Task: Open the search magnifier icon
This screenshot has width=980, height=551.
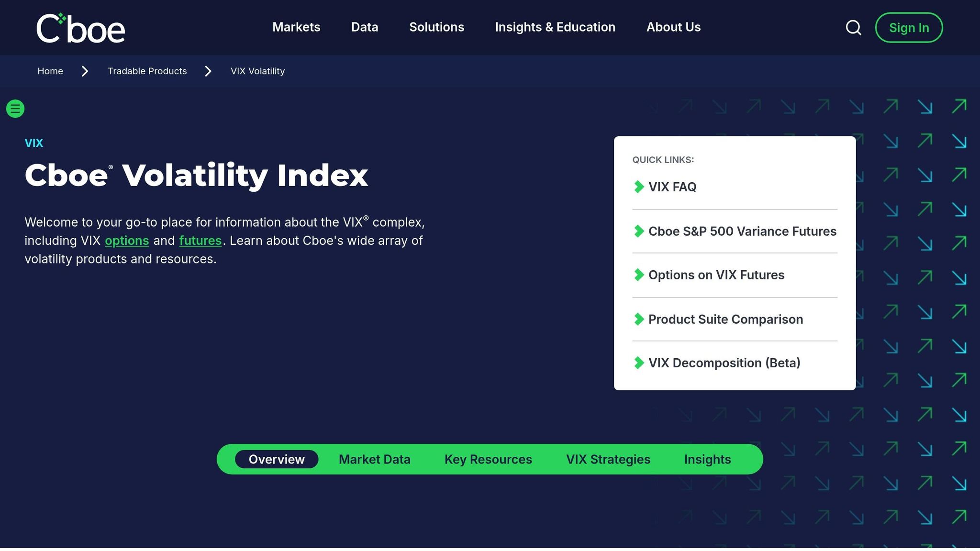Action: click(853, 28)
